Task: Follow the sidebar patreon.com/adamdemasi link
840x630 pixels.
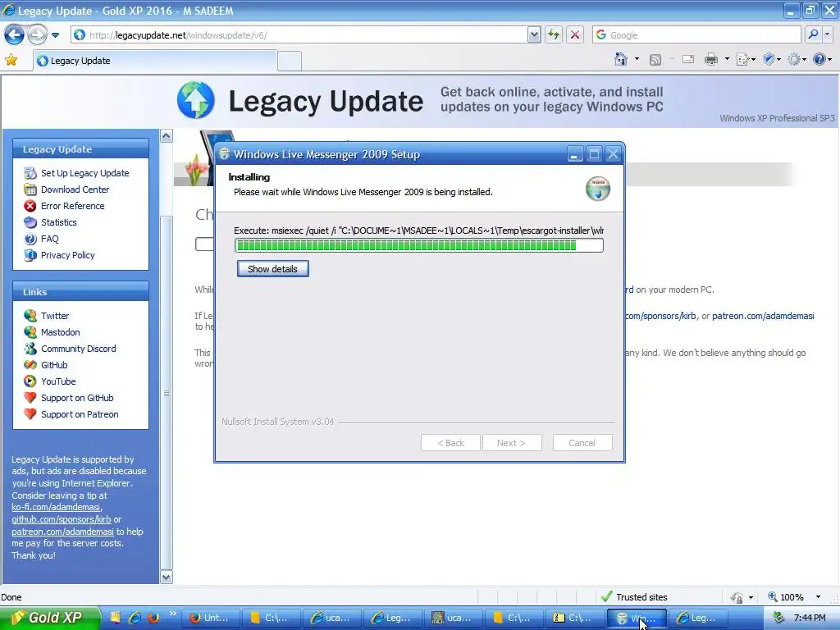Action: tap(62, 532)
